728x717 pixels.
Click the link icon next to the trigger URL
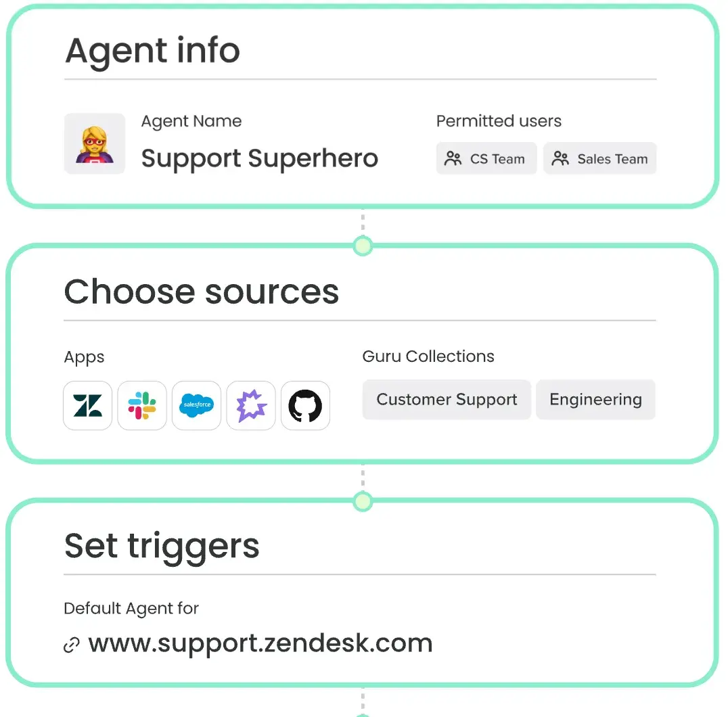pyautogui.click(x=70, y=644)
